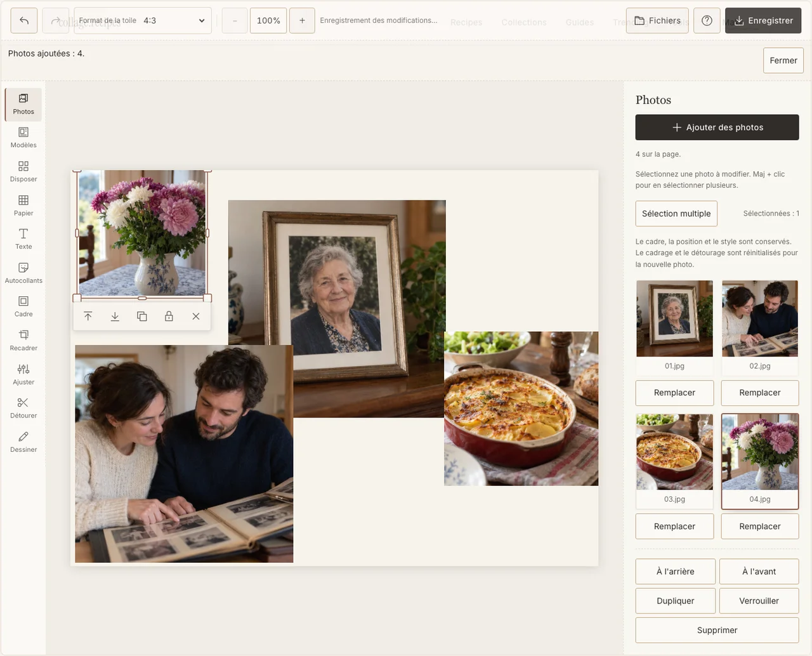This screenshot has height=656, width=812.
Task: Replace photo 03.jpg with Remplacer
Action: [674, 527]
